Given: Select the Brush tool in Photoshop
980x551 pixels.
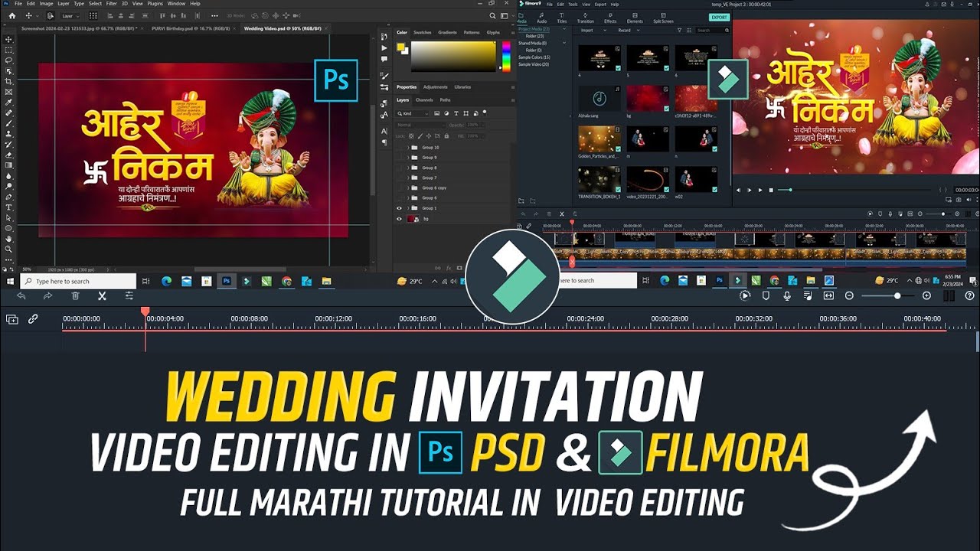Looking at the screenshot, I should pyautogui.click(x=8, y=123).
